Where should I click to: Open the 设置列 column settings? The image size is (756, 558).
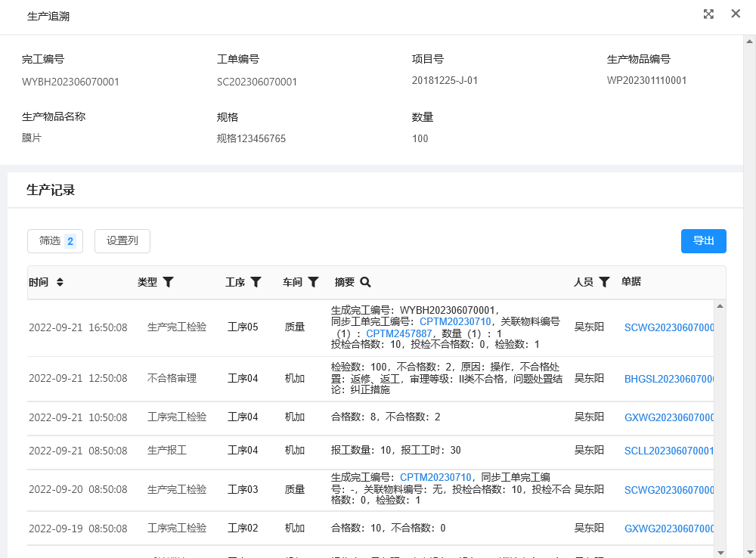point(122,241)
